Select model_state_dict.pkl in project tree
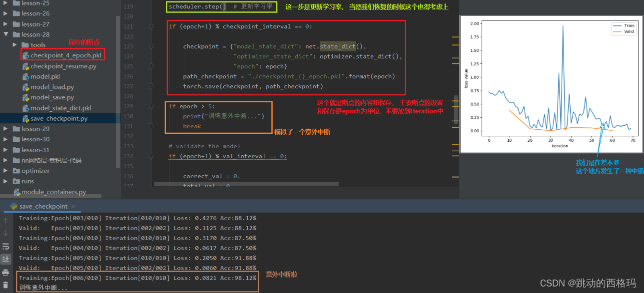 tap(60, 108)
